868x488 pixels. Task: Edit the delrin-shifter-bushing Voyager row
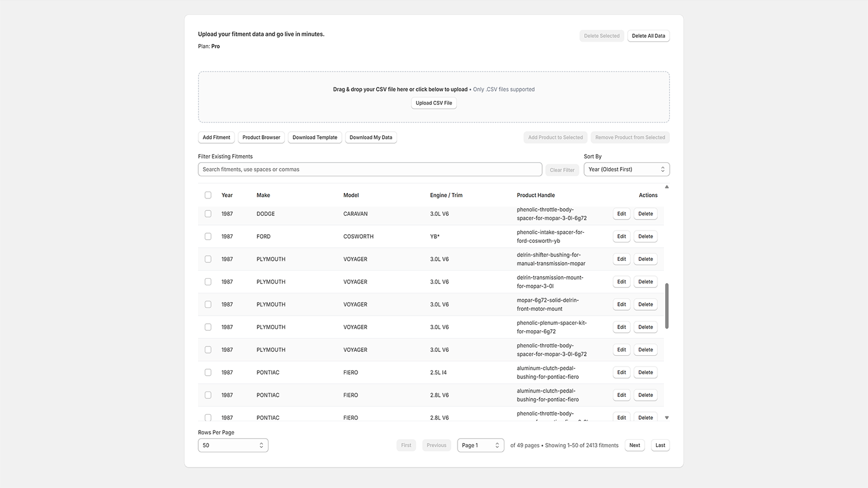pyautogui.click(x=622, y=259)
